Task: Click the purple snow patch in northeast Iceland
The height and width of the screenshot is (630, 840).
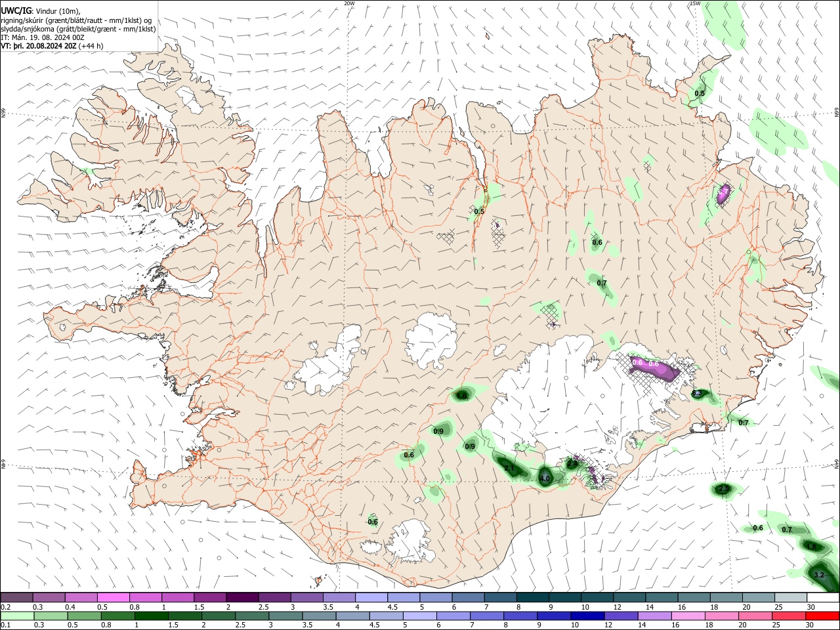Action: [x=723, y=194]
